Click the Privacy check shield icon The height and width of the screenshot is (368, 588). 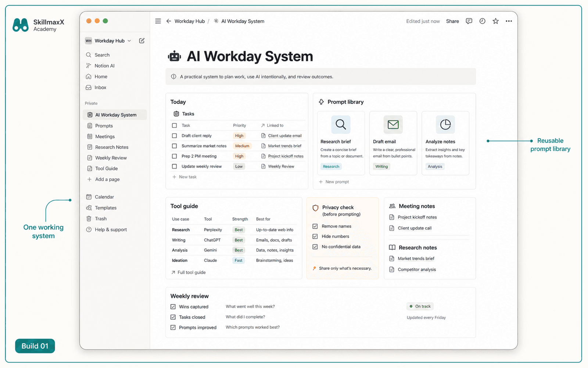[x=315, y=208]
